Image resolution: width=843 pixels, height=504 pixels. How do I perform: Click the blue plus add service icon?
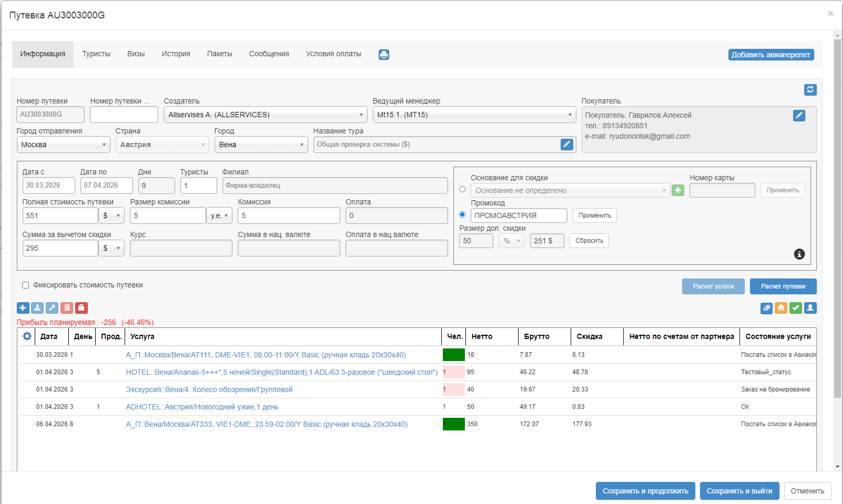coord(23,308)
